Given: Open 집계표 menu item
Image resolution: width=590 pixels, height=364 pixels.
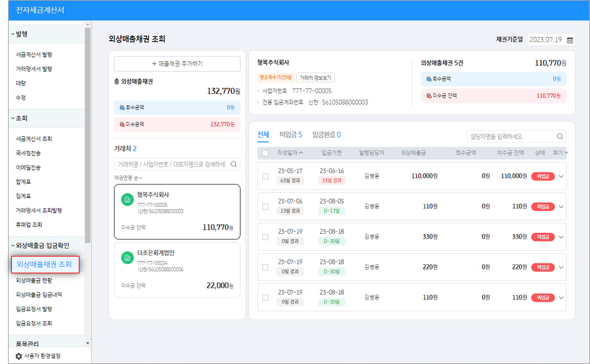Looking at the screenshot, I should [23, 196].
